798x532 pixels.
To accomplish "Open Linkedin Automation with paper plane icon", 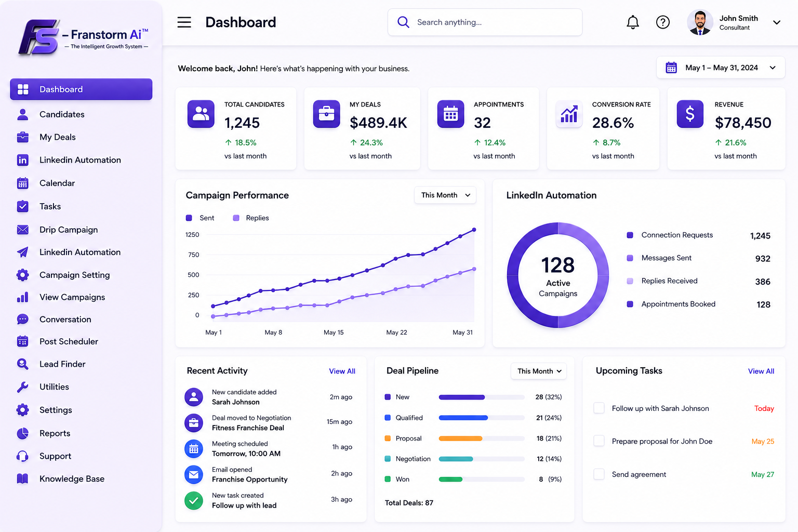I will (x=80, y=252).
